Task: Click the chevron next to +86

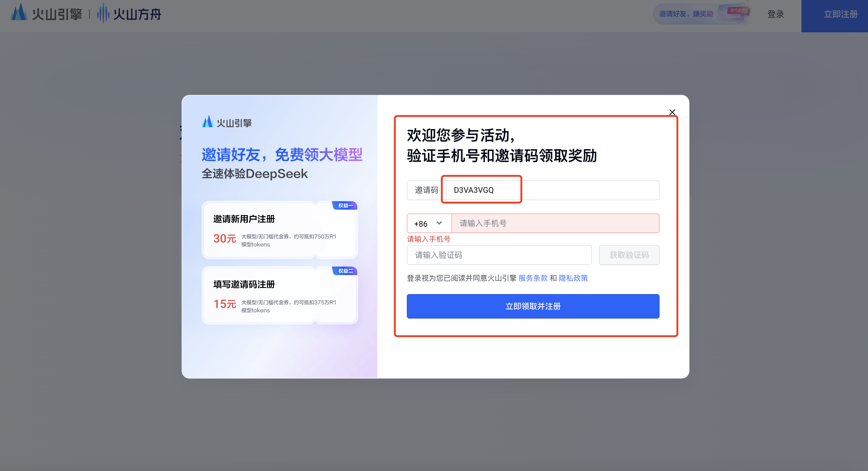Action: [x=439, y=223]
